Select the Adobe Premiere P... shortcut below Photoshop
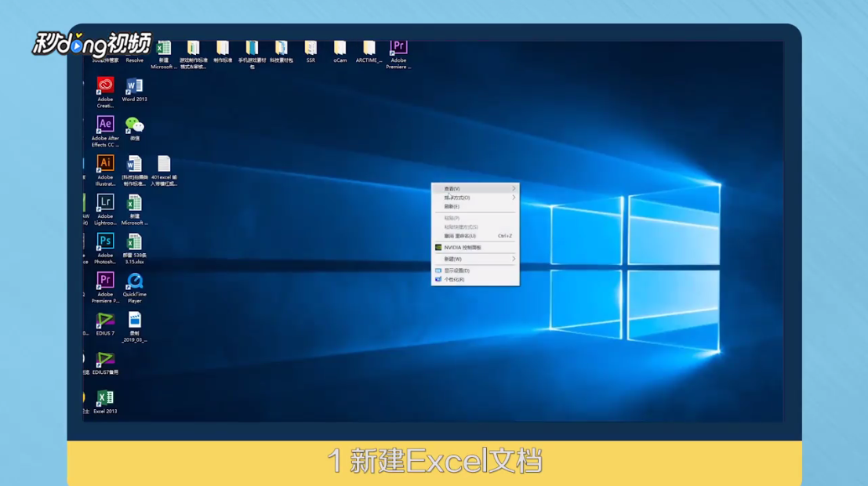 tap(105, 287)
